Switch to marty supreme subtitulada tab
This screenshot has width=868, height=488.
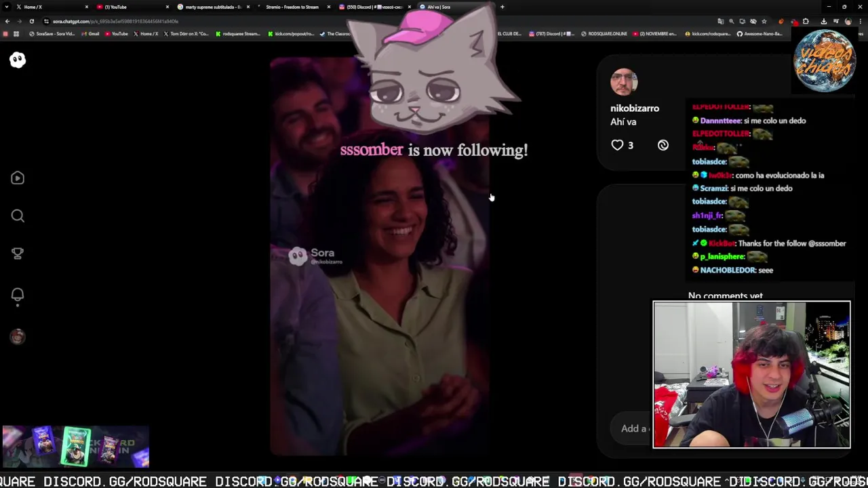(214, 7)
